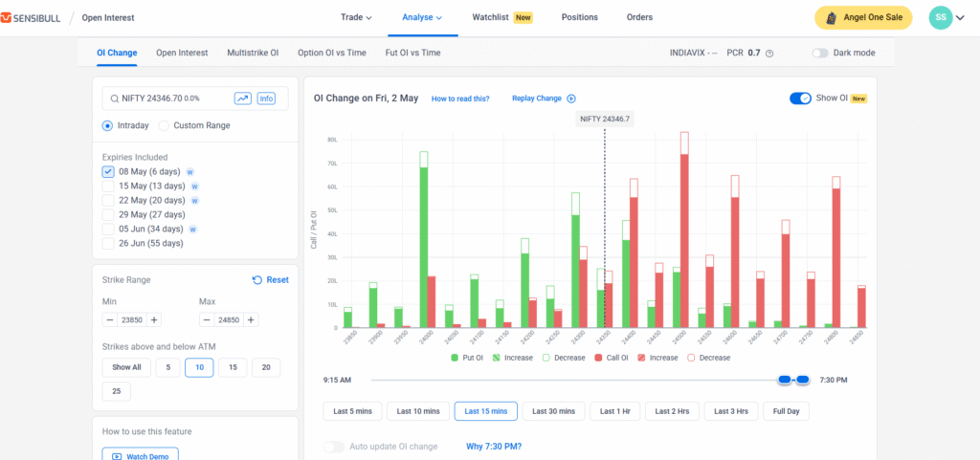Click the Put OI legend marker

455,358
